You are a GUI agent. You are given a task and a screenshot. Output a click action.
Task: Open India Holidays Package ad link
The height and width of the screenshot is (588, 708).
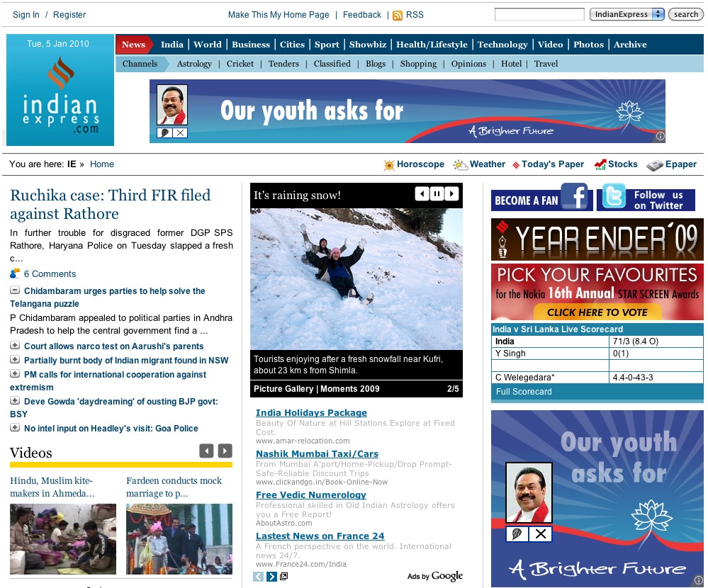click(x=311, y=413)
